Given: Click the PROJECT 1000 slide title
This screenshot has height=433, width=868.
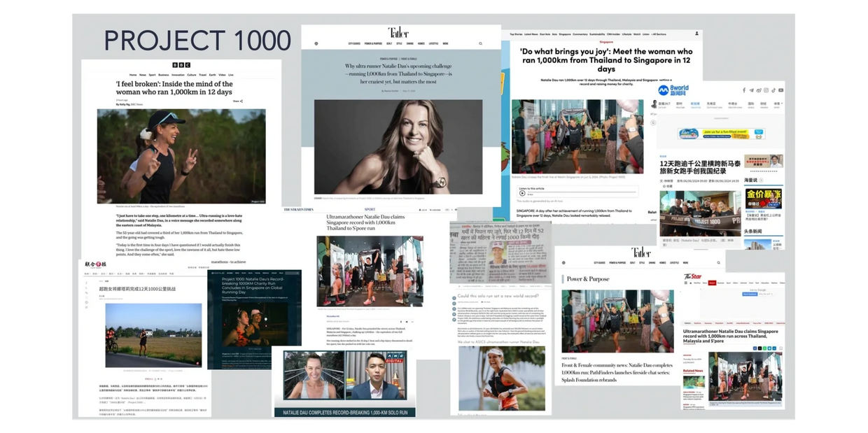Looking at the screenshot, I should point(198,41).
